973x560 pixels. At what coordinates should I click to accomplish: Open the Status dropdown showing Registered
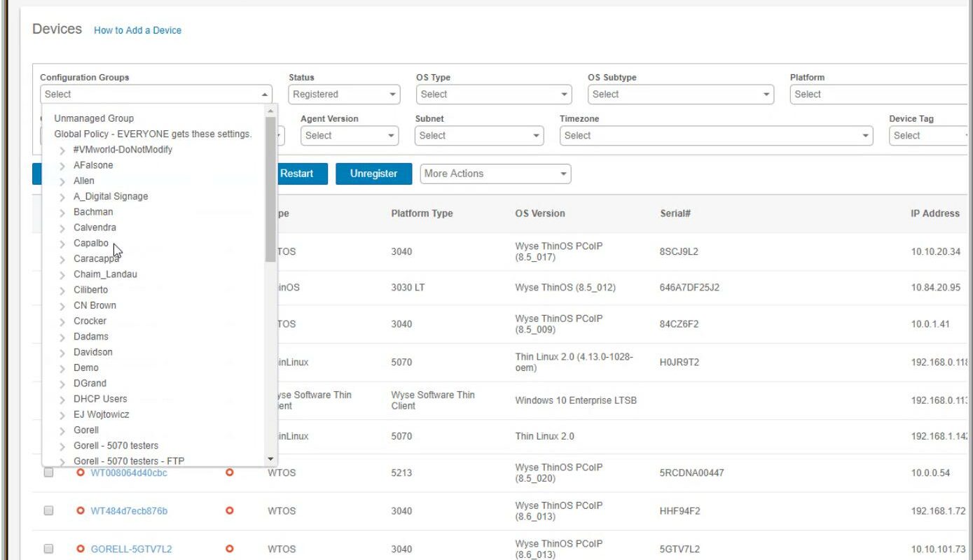tap(344, 94)
